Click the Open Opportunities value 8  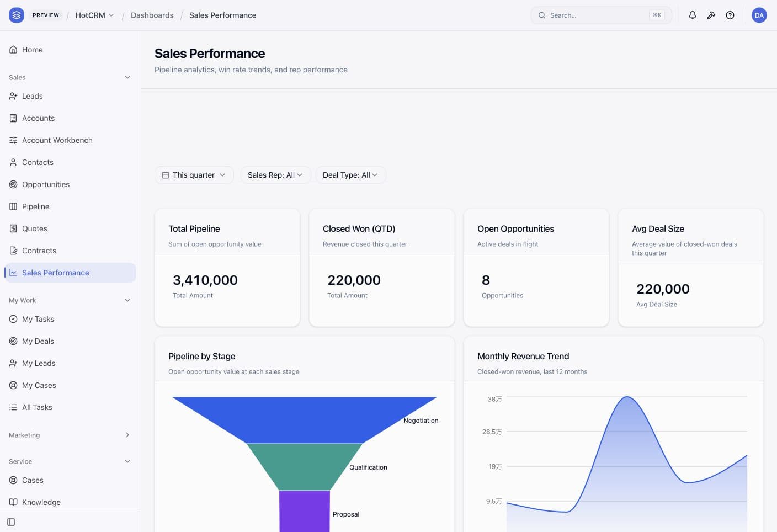[486, 280]
